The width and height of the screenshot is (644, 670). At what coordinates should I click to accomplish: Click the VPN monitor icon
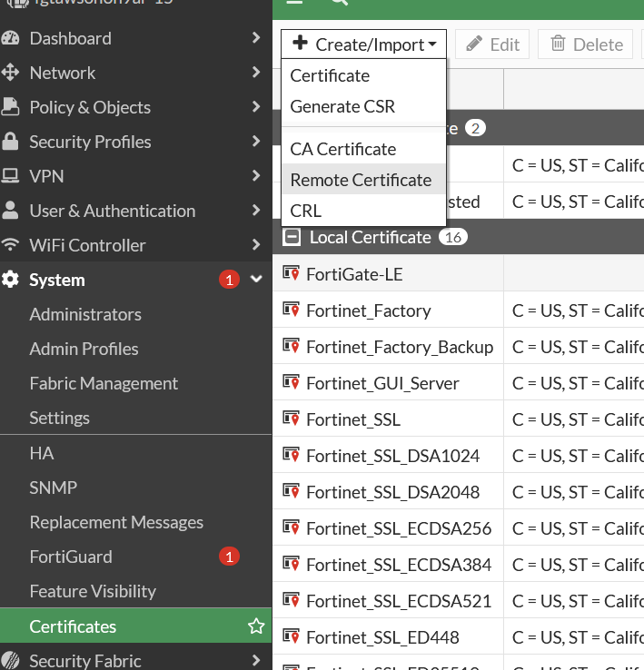[11, 176]
